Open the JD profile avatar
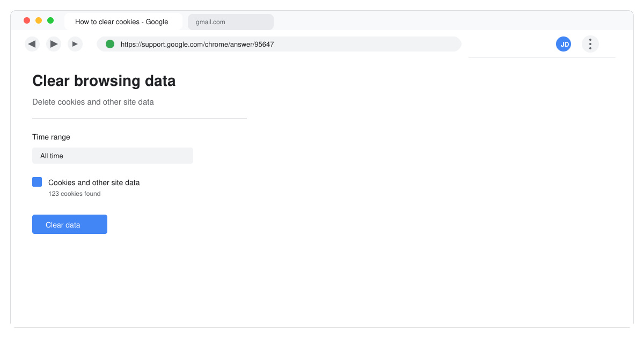644x338 pixels. click(x=563, y=44)
